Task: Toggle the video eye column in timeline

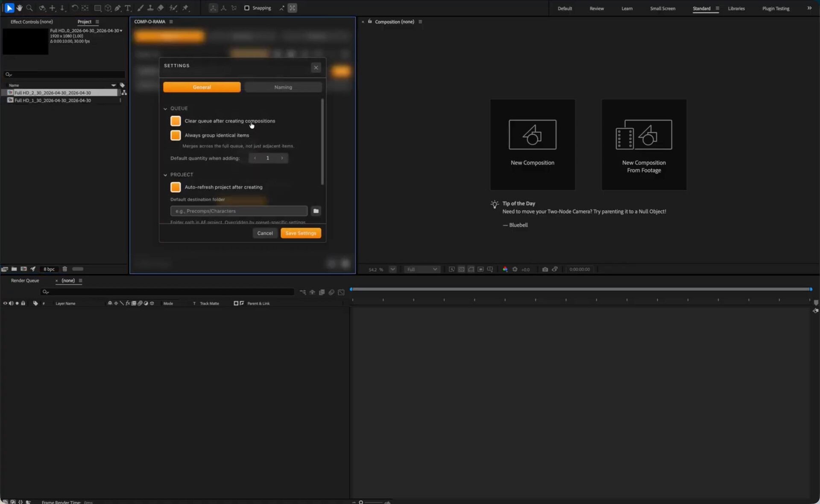Action: click(5, 303)
